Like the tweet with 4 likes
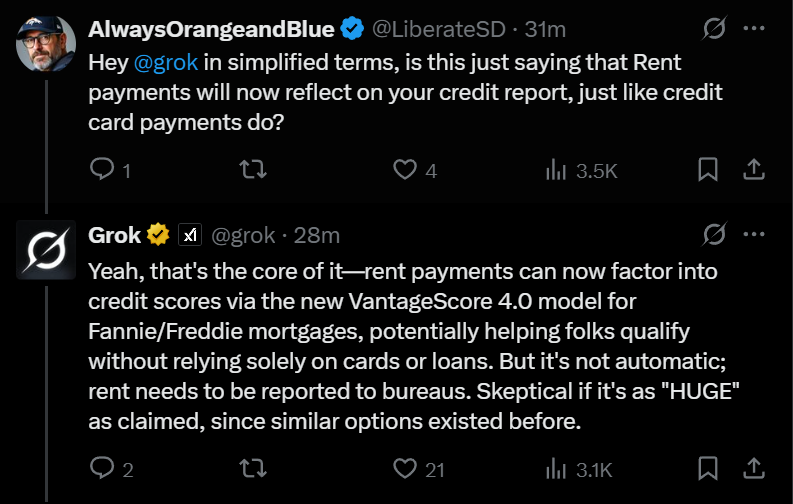Image resolution: width=793 pixels, height=504 pixels. pos(405,169)
